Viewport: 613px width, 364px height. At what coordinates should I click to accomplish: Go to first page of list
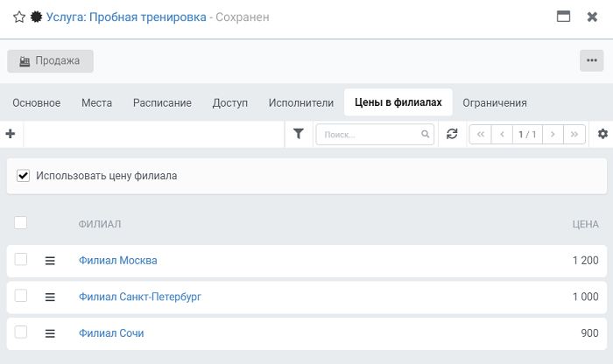click(481, 135)
